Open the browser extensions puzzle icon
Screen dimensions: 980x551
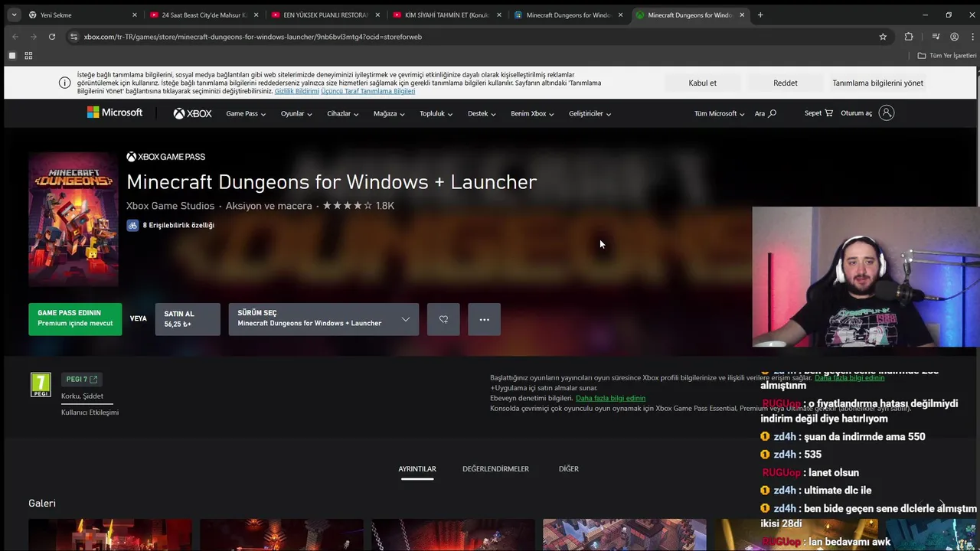pos(909,37)
